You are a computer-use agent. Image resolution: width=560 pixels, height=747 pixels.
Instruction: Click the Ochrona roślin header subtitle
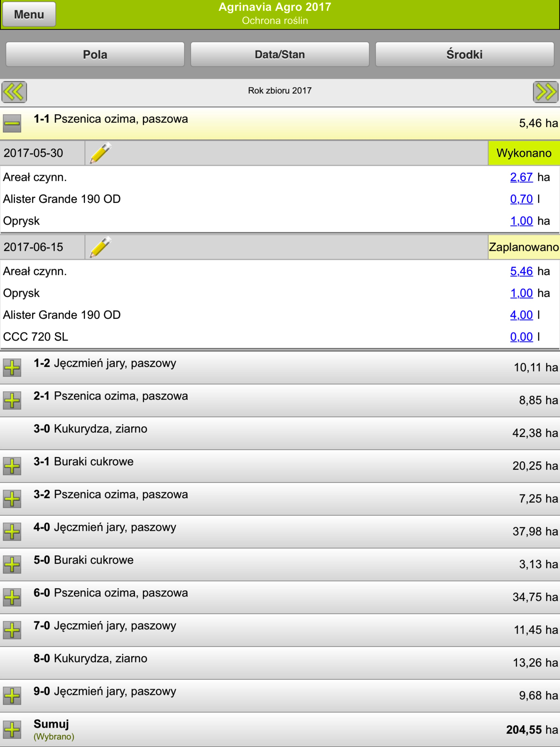coord(275,21)
